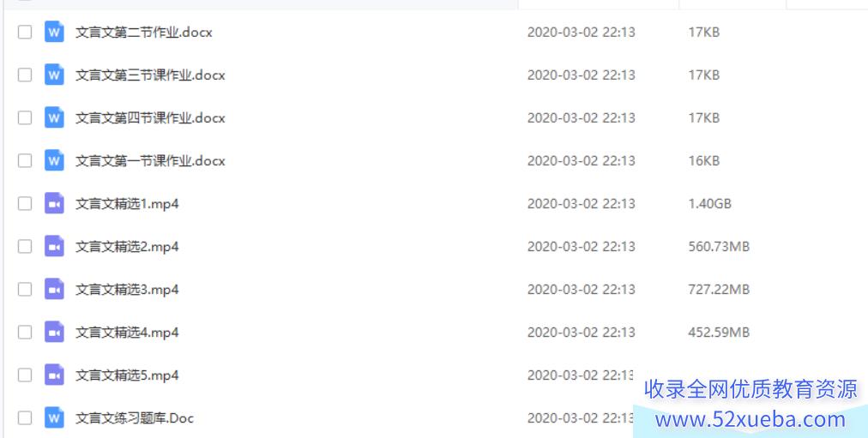868x438 pixels.
Task: Click the Word icon for 文言文第二节作业.docx
Action: (x=54, y=32)
